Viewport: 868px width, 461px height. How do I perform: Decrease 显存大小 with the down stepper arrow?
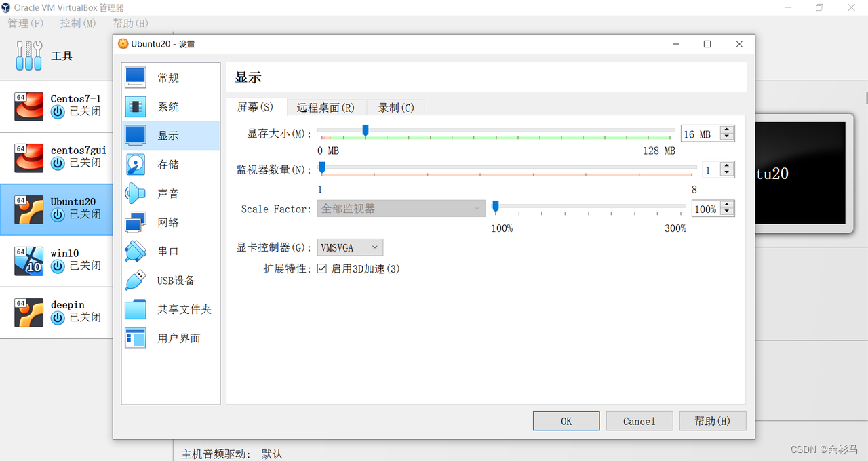coord(727,138)
